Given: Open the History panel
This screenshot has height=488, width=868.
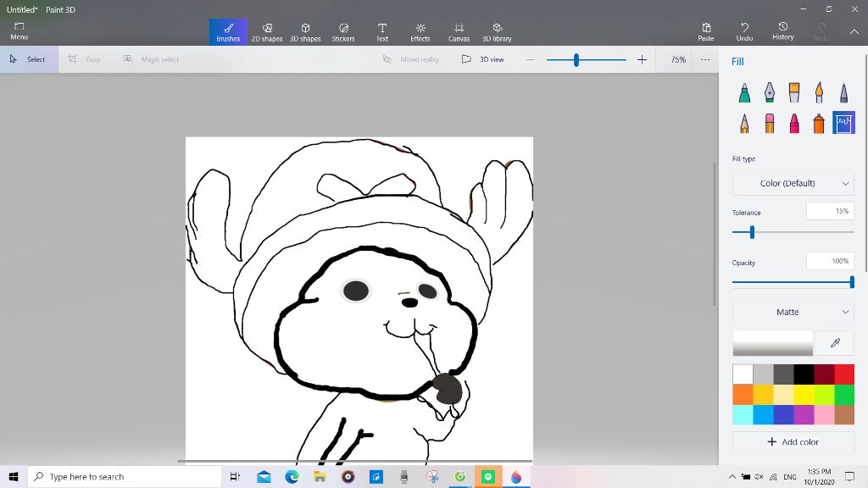Looking at the screenshot, I should (782, 32).
